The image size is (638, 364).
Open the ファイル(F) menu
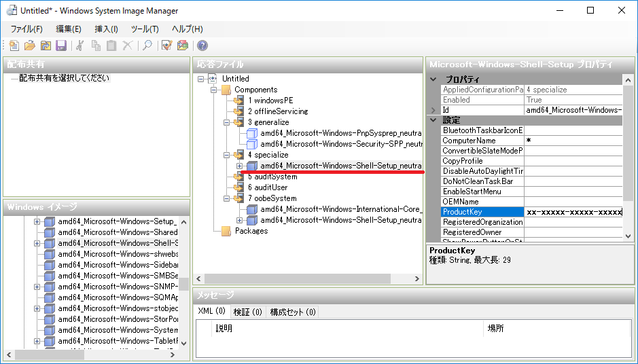click(26, 29)
